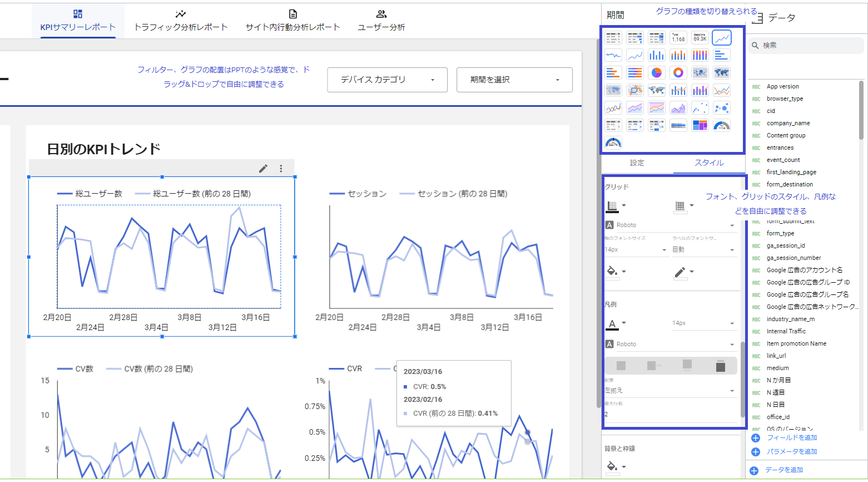Viewport: 868px width, 482px height.
Task: Open the デバイス カテゴリ dropdown filter
Action: click(387, 80)
